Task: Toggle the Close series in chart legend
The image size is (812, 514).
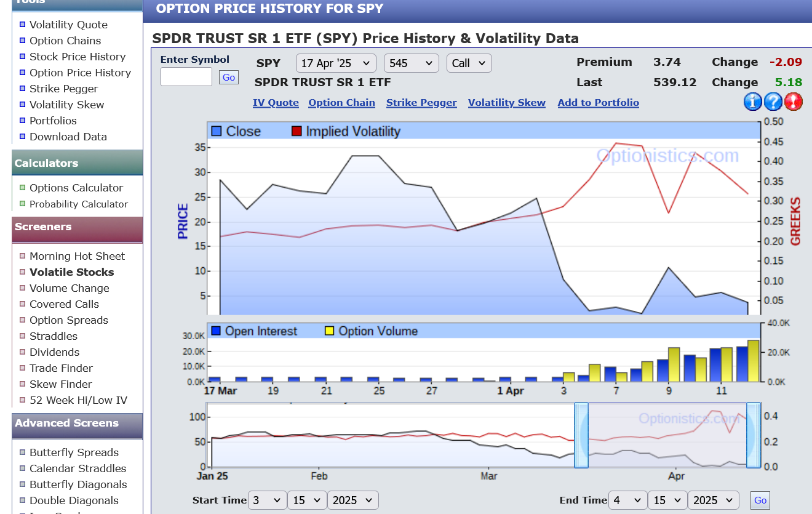Action: pos(236,131)
